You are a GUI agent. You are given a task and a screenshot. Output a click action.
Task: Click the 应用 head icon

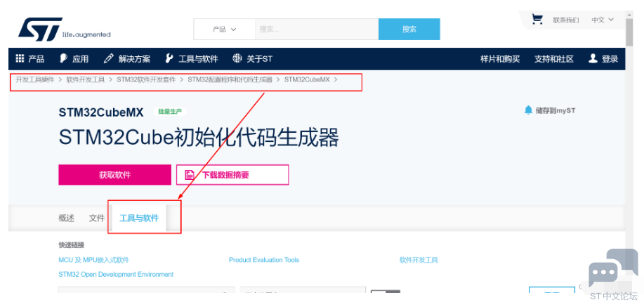tap(64, 58)
